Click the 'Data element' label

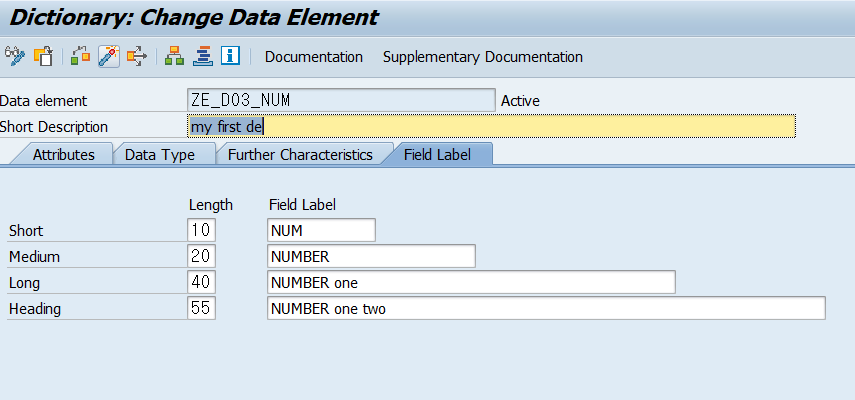43,101
